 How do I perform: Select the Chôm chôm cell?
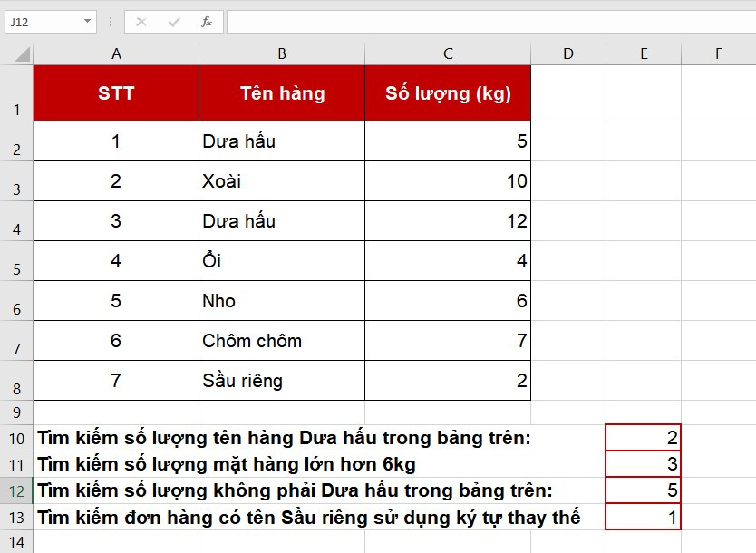pyautogui.click(x=282, y=341)
